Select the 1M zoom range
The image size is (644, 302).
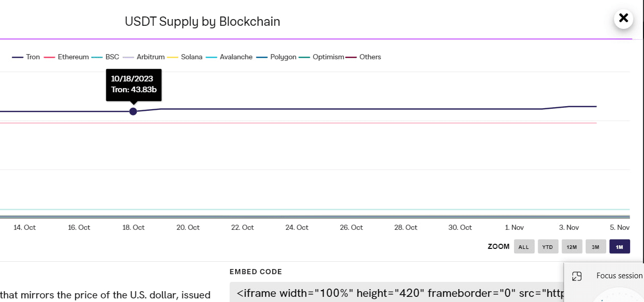pos(620,247)
